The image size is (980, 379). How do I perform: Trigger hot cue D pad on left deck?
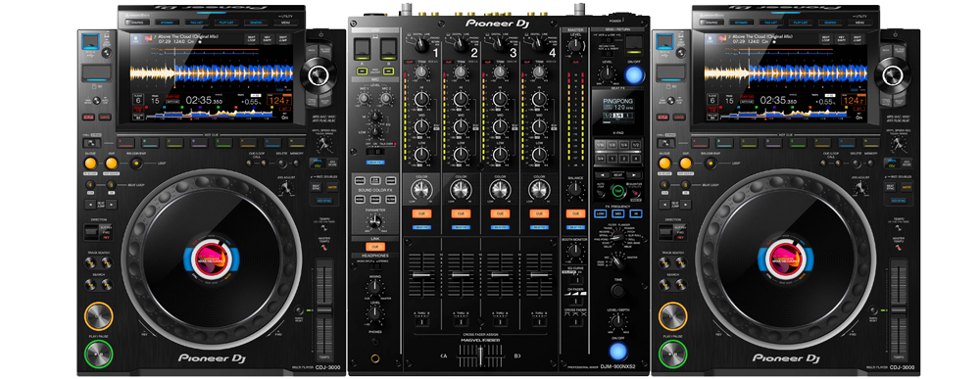199,142
